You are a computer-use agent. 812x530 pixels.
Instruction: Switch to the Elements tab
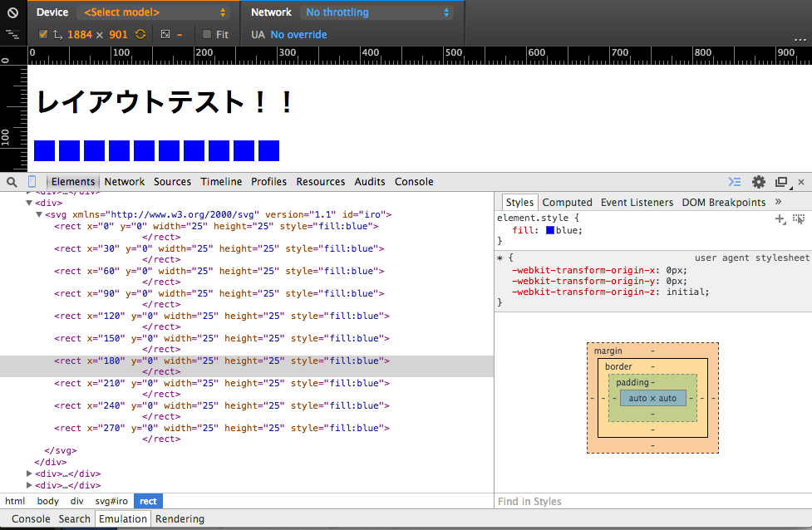[x=73, y=182]
